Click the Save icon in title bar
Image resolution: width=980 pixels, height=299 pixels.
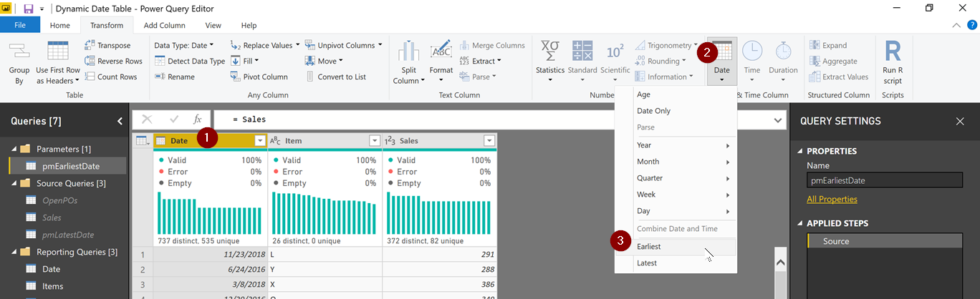(x=29, y=9)
